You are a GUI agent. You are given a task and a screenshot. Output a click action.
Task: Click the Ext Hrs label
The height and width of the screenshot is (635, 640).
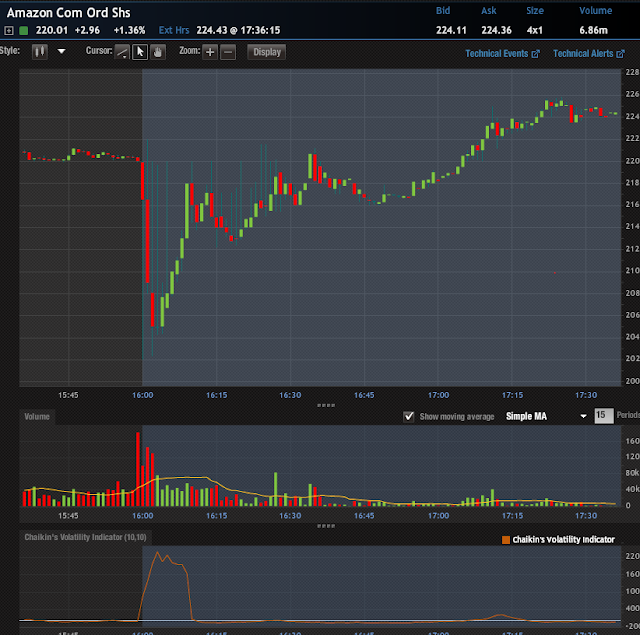[174, 30]
